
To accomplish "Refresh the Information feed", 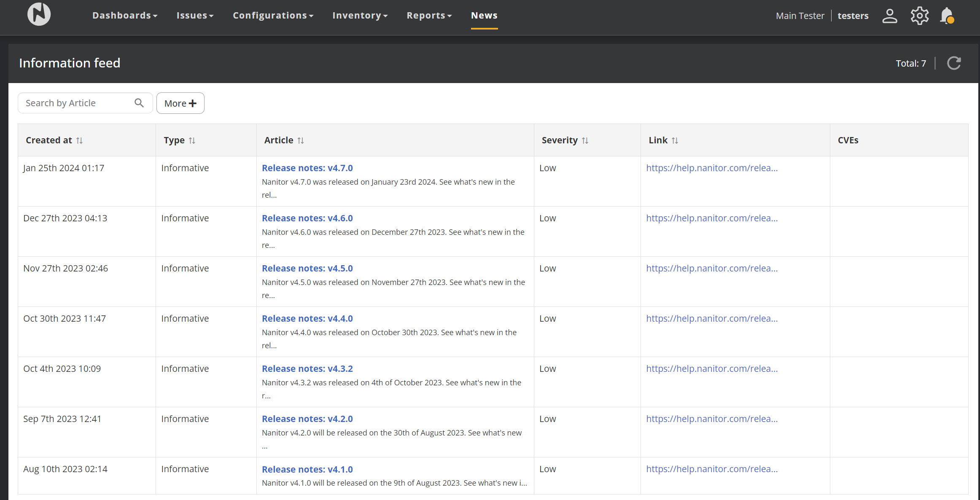I will click(x=954, y=63).
